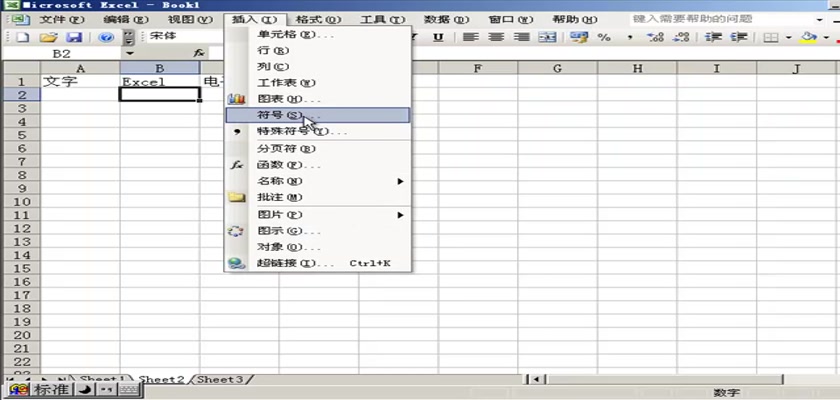Switch to the Sheet3 tab
This screenshot has width=840, height=400.
tap(220, 379)
